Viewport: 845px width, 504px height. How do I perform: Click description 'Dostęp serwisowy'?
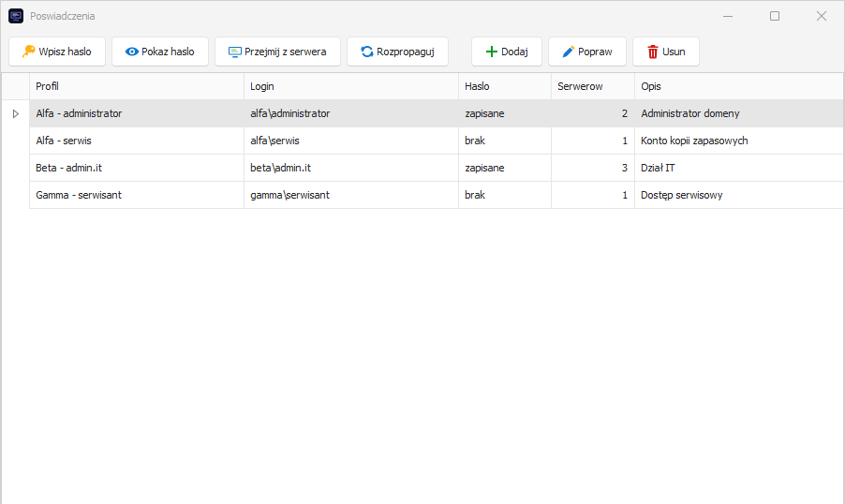(739, 195)
